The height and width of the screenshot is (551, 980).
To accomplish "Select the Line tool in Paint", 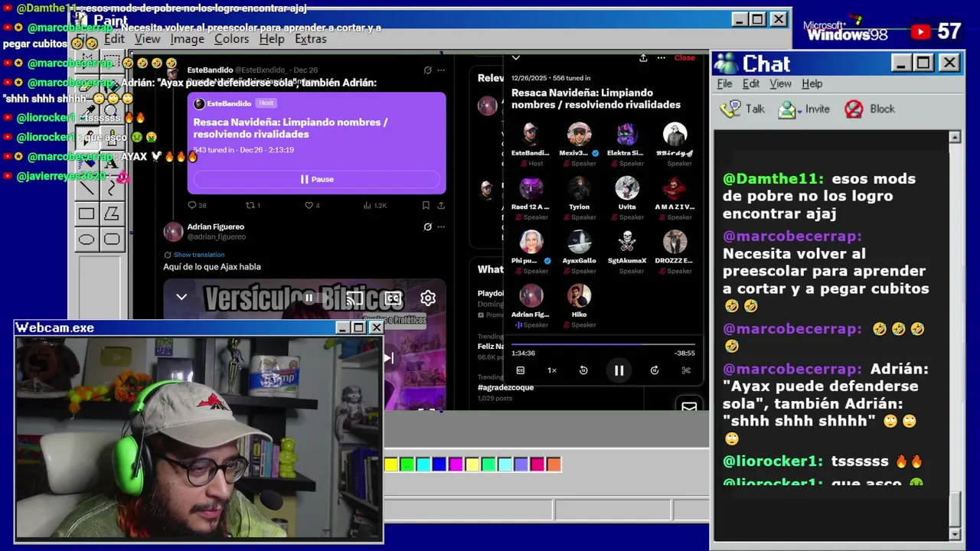I will point(87,188).
